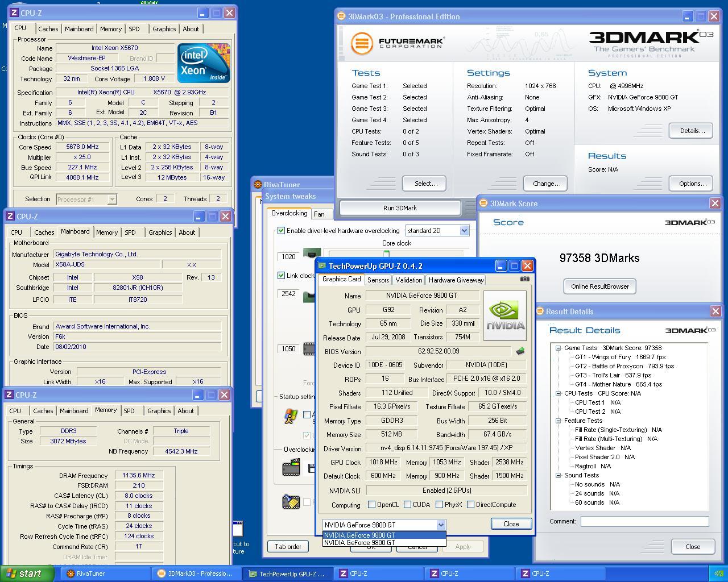Click the GPU-Z BIOS save chip icon
This screenshot has width=728, height=582.
(x=520, y=351)
